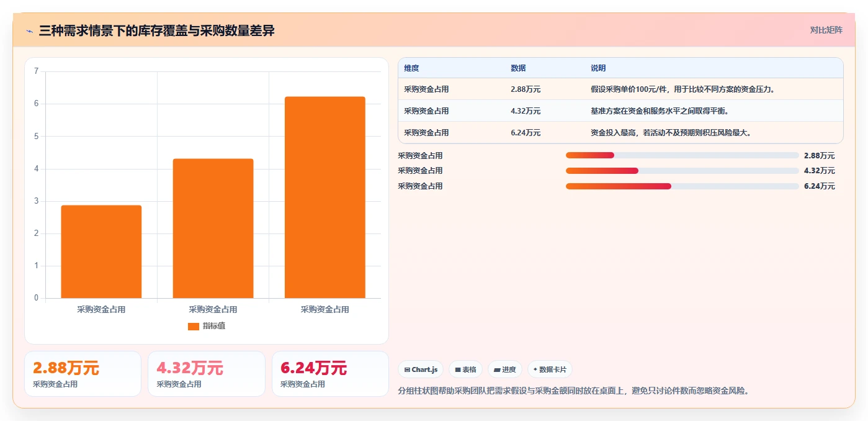
Task: Open the pink 4.32万元 stat card
Action: [x=207, y=374]
